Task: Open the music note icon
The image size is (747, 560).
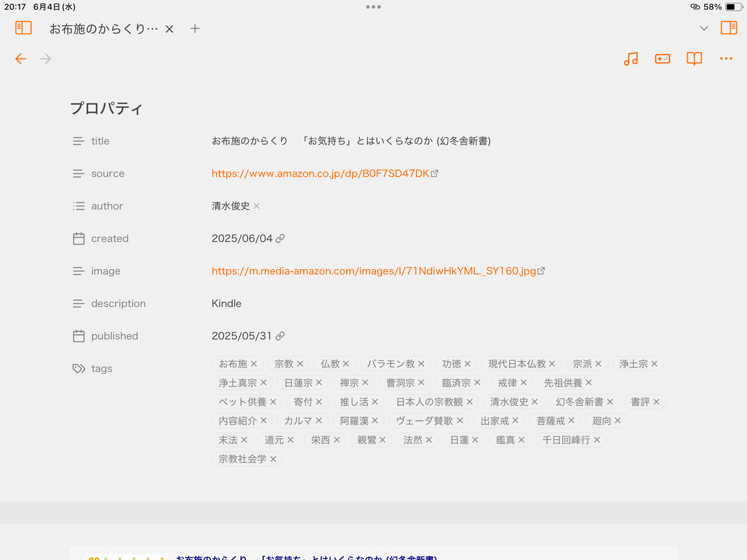Action: pyautogui.click(x=631, y=59)
